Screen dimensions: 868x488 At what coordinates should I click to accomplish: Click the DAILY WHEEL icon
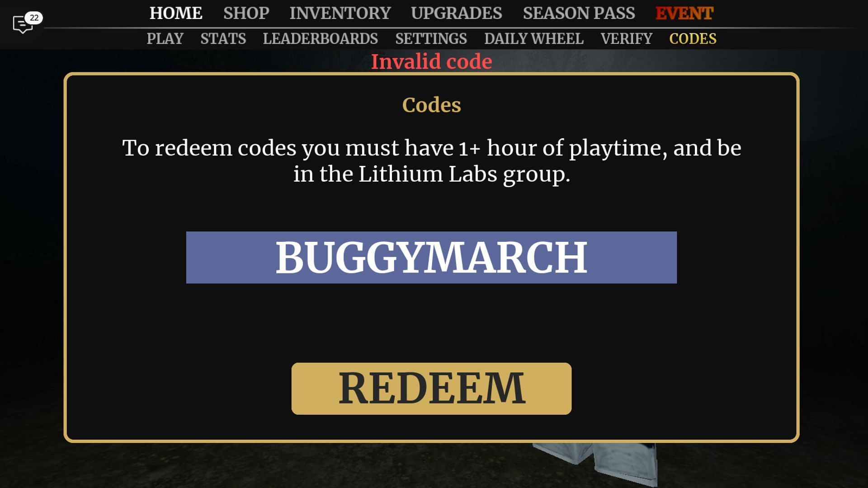pyautogui.click(x=533, y=39)
